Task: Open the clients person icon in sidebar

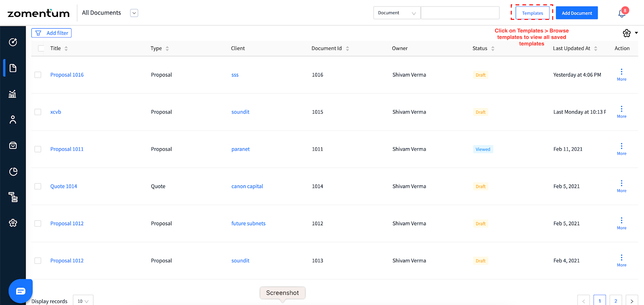Action: [13, 120]
